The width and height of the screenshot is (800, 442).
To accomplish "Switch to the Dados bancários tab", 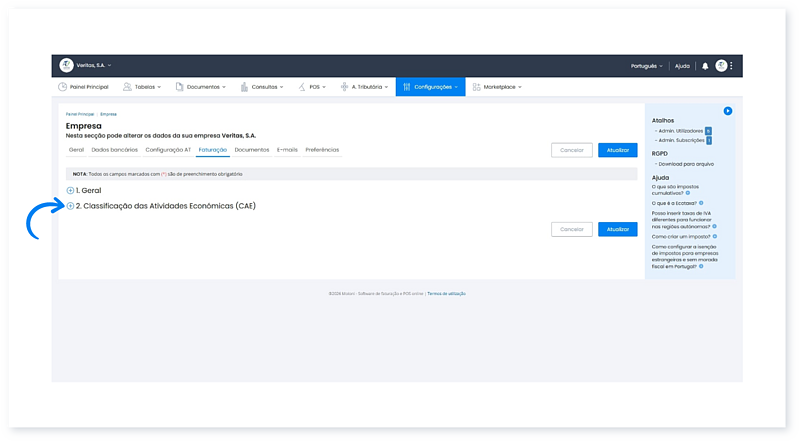I will pyautogui.click(x=114, y=150).
